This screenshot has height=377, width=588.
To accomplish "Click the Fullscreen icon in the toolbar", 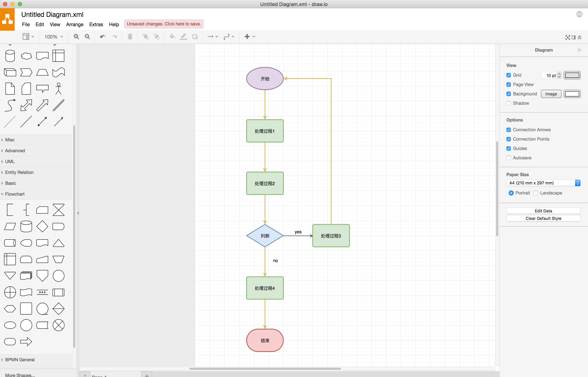I will pyautogui.click(x=567, y=37).
